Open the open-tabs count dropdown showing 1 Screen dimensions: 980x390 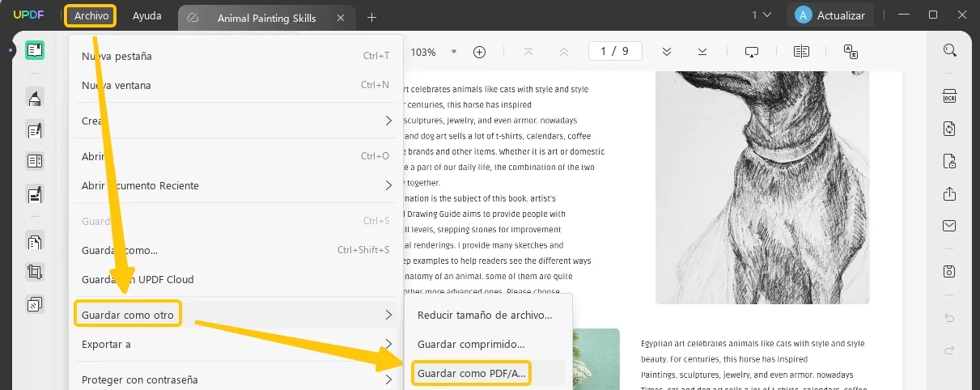pos(762,15)
